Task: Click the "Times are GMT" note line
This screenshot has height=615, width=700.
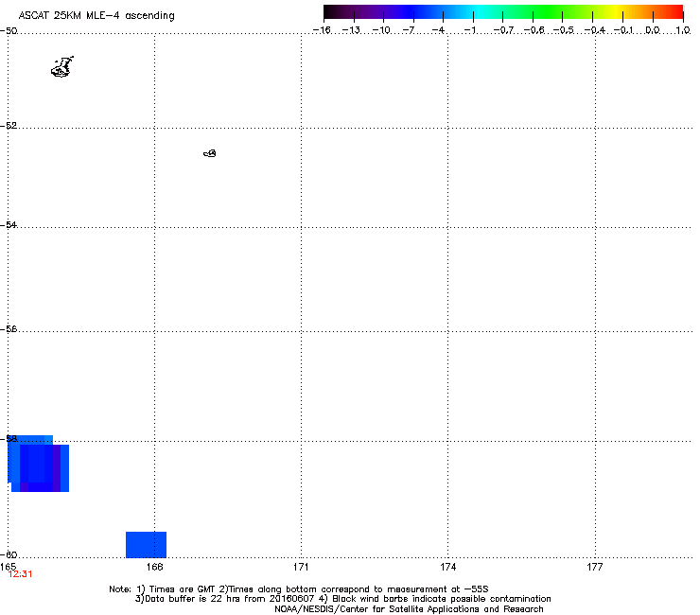Action: pos(299,589)
